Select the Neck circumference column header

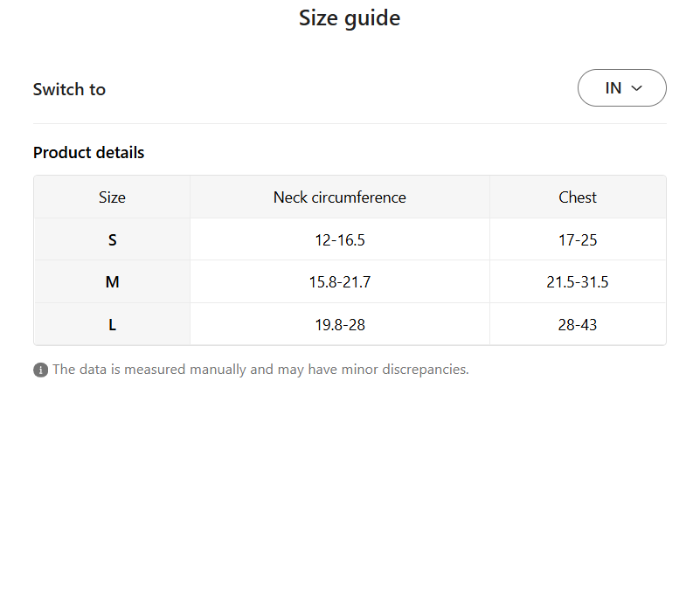pos(340,197)
